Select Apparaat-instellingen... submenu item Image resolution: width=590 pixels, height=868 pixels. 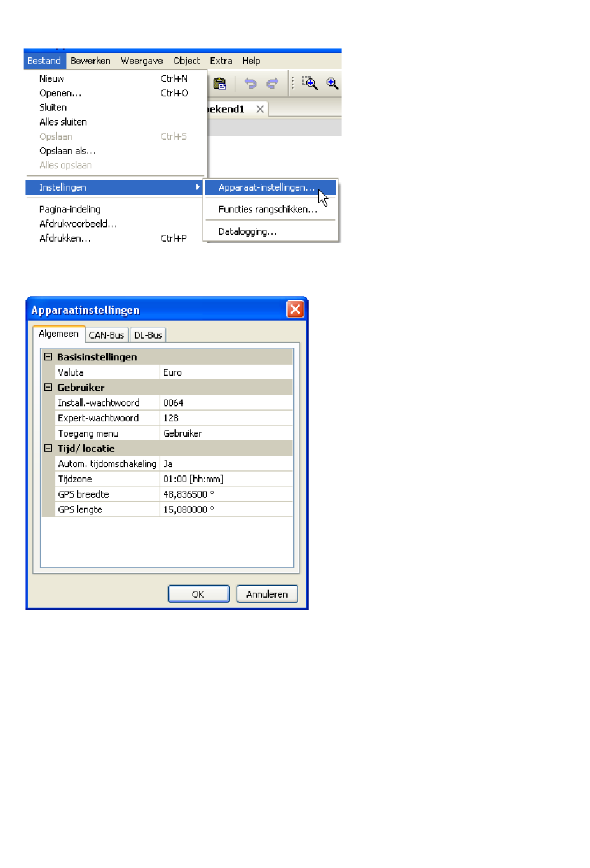[x=271, y=187]
